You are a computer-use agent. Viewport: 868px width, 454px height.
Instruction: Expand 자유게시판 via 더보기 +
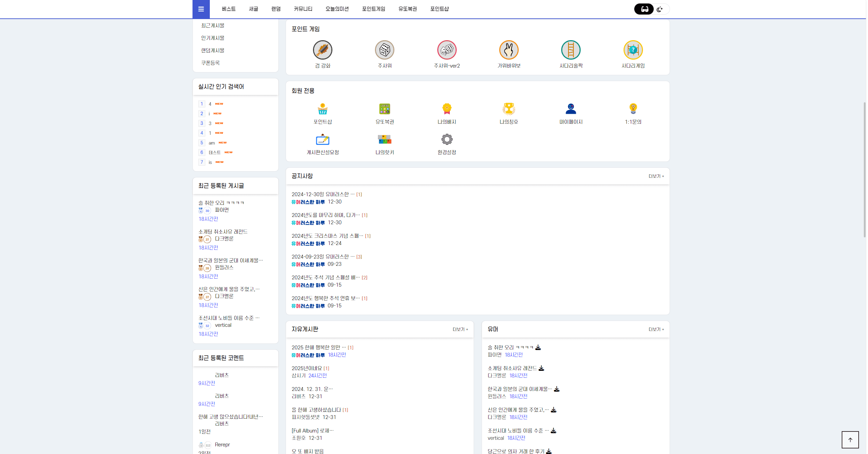pyautogui.click(x=460, y=330)
